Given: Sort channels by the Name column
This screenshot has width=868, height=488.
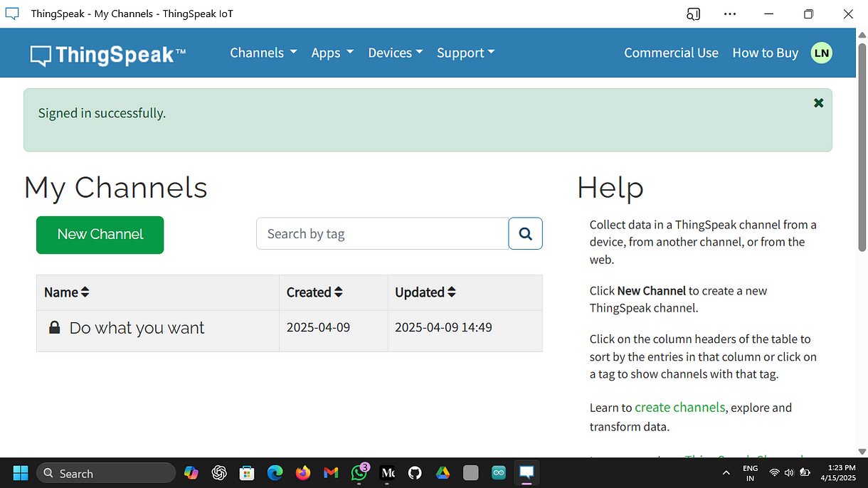Looking at the screenshot, I should [x=66, y=292].
